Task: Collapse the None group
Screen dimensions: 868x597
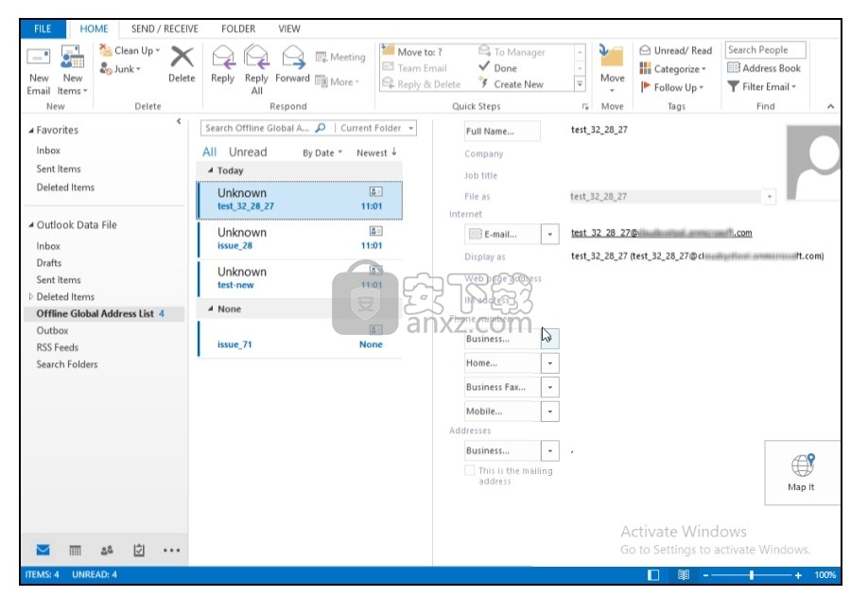Action: (210, 308)
